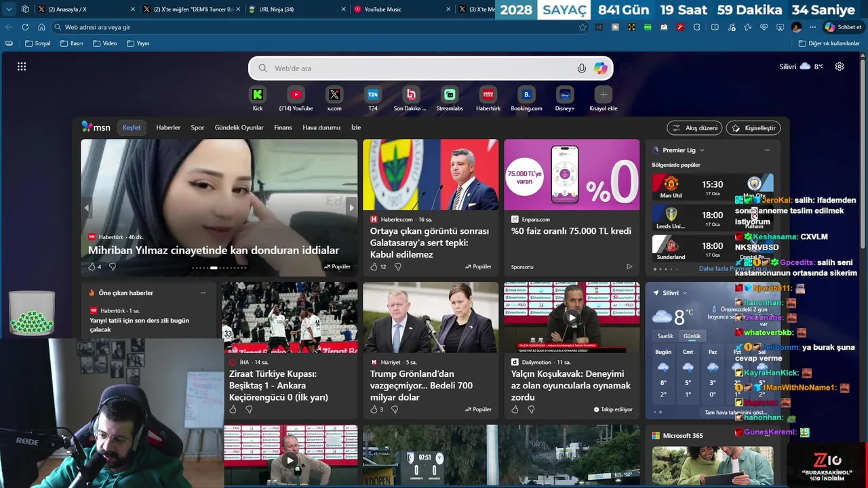Open the Kick shortcut tile
868x488 pixels.
coord(258,98)
